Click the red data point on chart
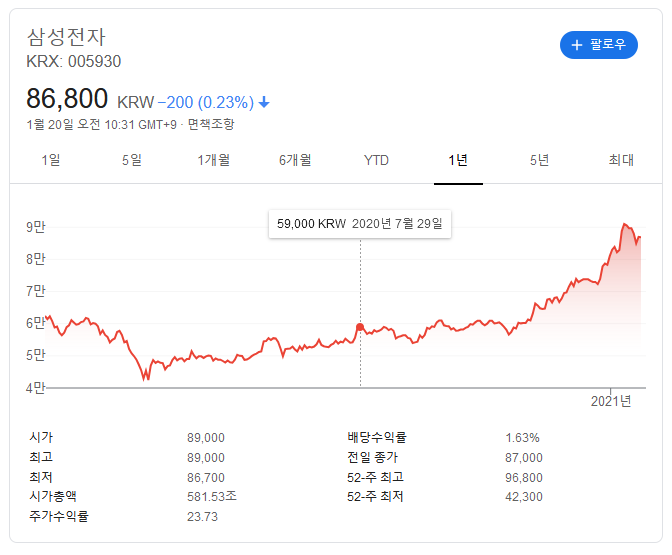 (x=360, y=327)
